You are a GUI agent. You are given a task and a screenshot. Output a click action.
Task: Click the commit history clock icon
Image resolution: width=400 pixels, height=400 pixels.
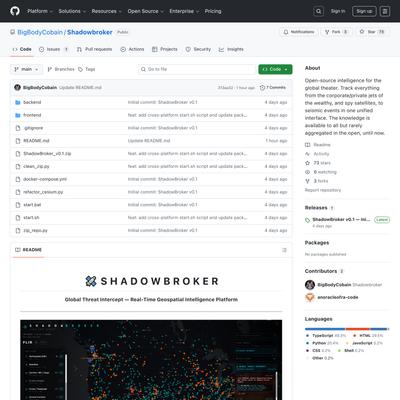262,88
